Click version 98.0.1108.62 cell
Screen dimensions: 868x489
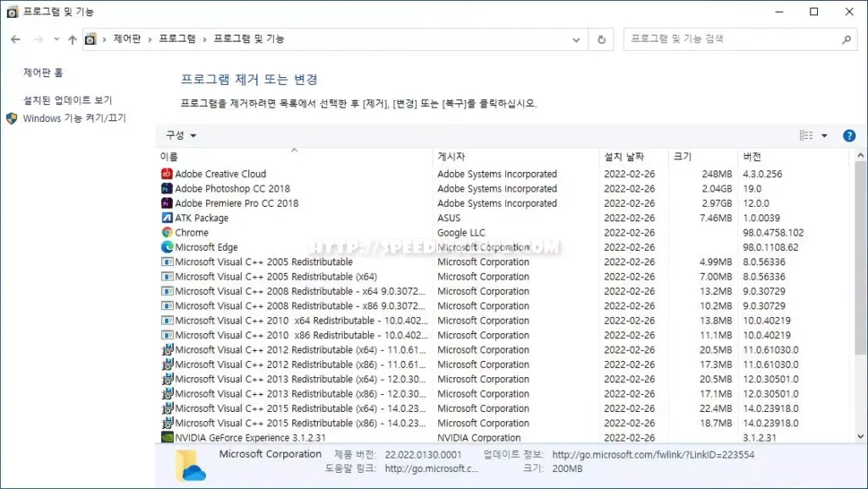pos(771,247)
